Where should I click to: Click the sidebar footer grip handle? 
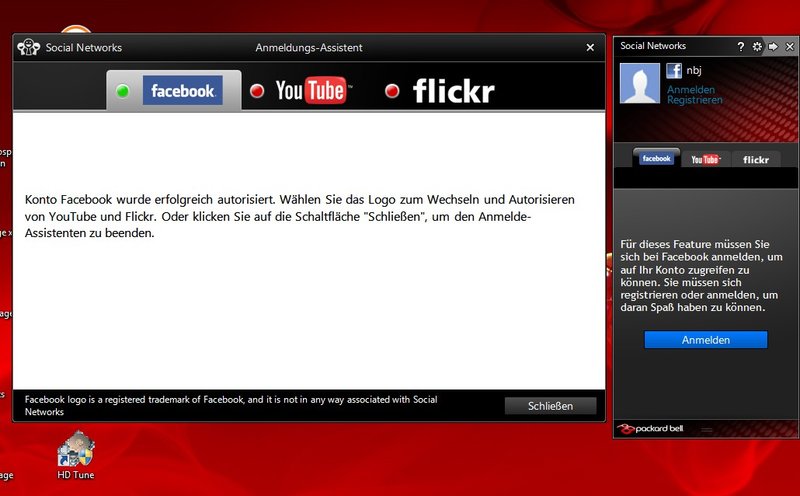coord(707,430)
